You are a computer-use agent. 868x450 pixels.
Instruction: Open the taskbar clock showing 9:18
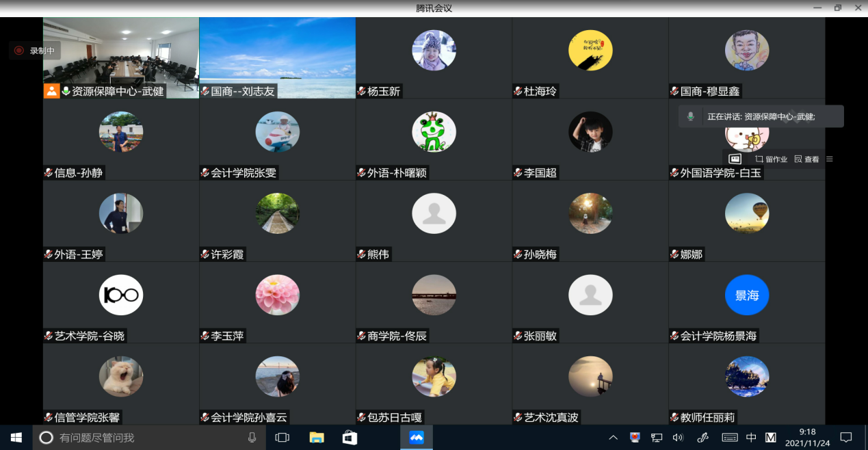[808, 438]
